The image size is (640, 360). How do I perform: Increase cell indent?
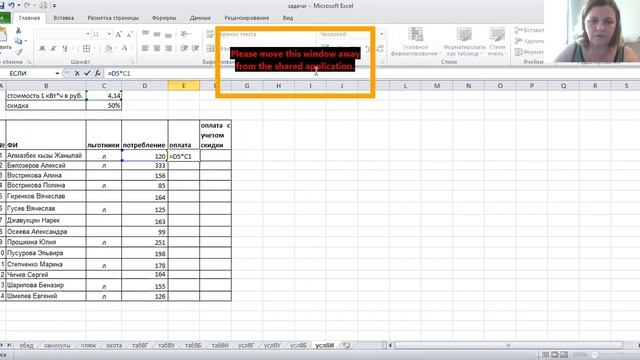pos(196,49)
